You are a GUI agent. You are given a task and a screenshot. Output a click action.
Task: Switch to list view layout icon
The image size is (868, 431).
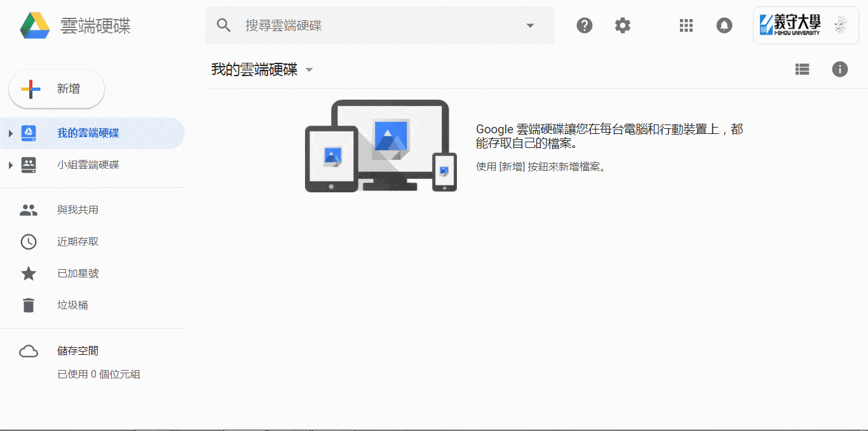[x=803, y=70]
